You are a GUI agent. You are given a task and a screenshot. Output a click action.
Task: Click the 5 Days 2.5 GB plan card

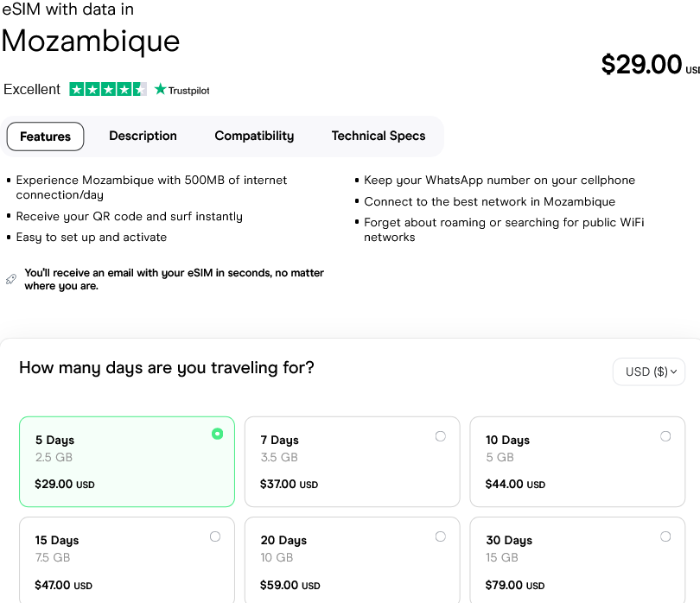coord(126,460)
